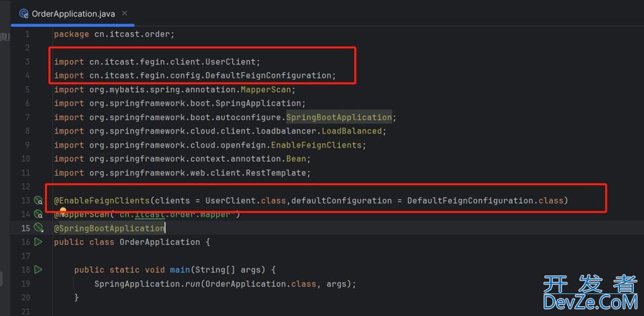This screenshot has width=644, height=316.
Task: Click line number 1 in the gutter
Action: coord(27,34)
